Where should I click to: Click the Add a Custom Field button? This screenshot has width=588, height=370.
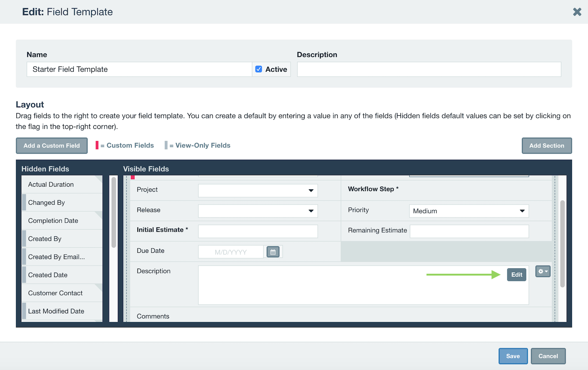pos(52,146)
